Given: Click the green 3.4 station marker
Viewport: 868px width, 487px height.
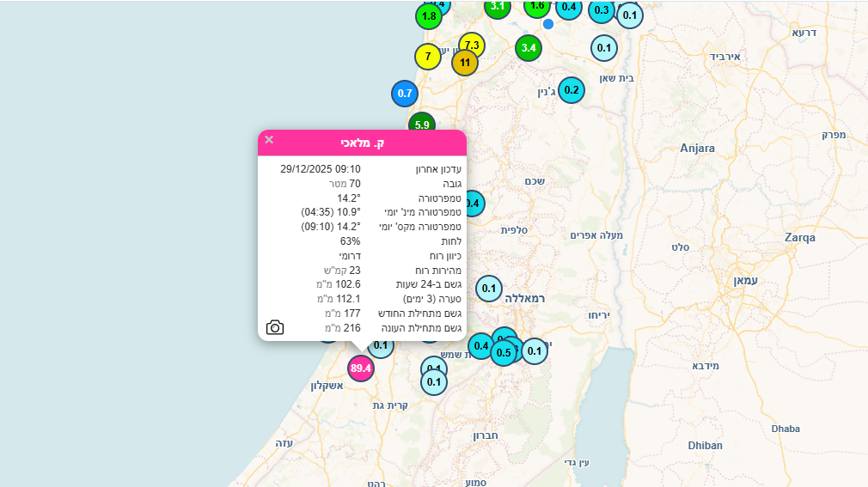Looking at the screenshot, I should coord(529,48).
